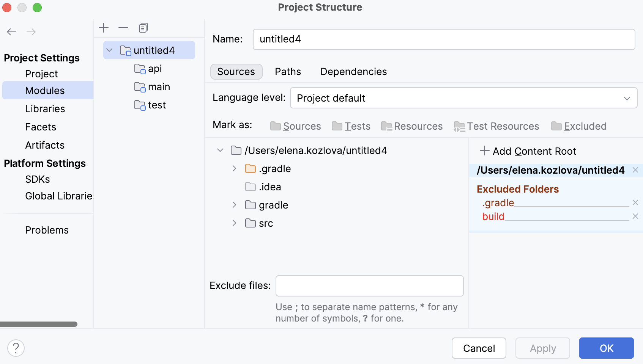Click the src folder icon
This screenshot has width=643, height=364.
pyautogui.click(x=251, y=223)
